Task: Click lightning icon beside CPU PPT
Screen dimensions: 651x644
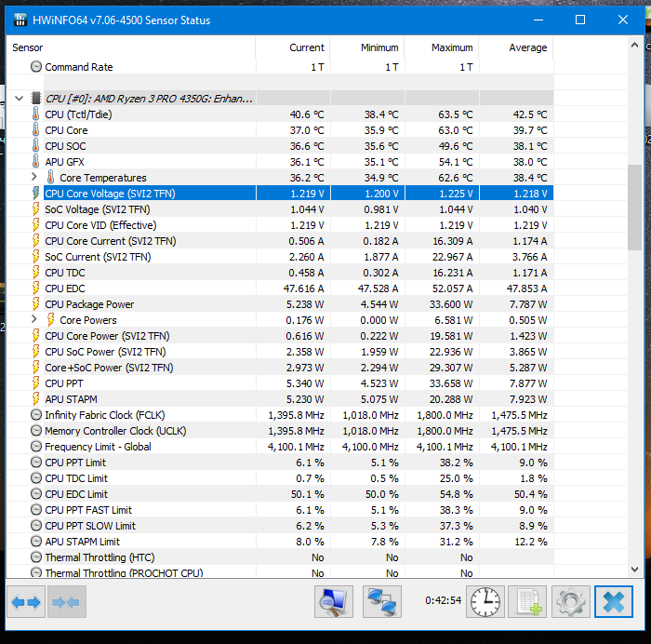Action: point(36,383)
